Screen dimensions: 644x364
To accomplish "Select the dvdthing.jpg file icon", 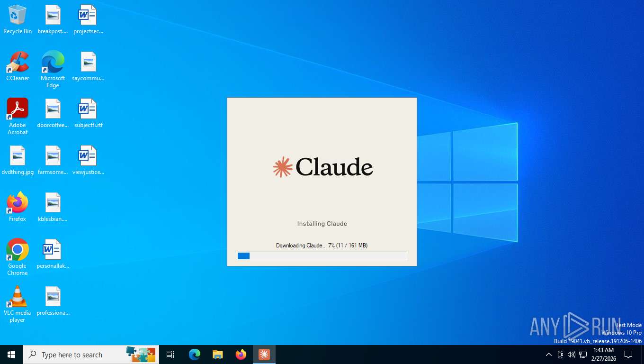I will (x=18, y=160).
